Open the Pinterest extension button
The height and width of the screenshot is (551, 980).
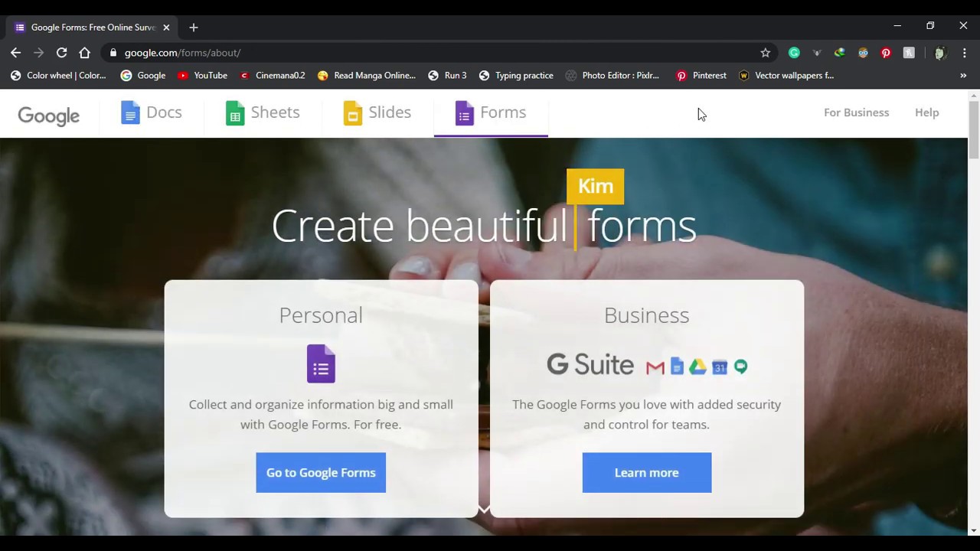click(x=886, y=53)
